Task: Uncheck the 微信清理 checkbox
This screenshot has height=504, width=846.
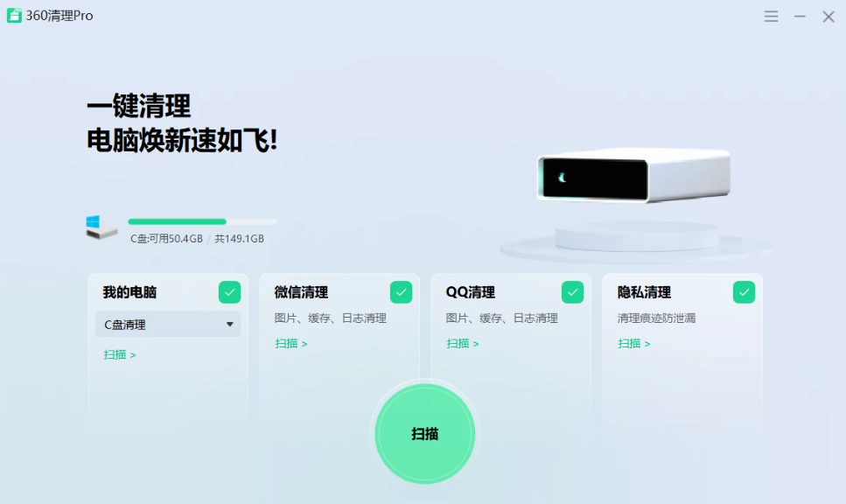Action: 401,292
